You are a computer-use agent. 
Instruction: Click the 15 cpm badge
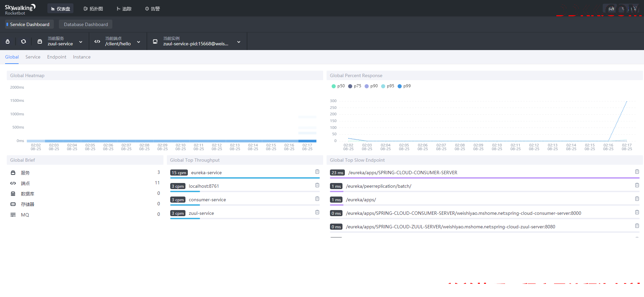click(x=179, y=173)
